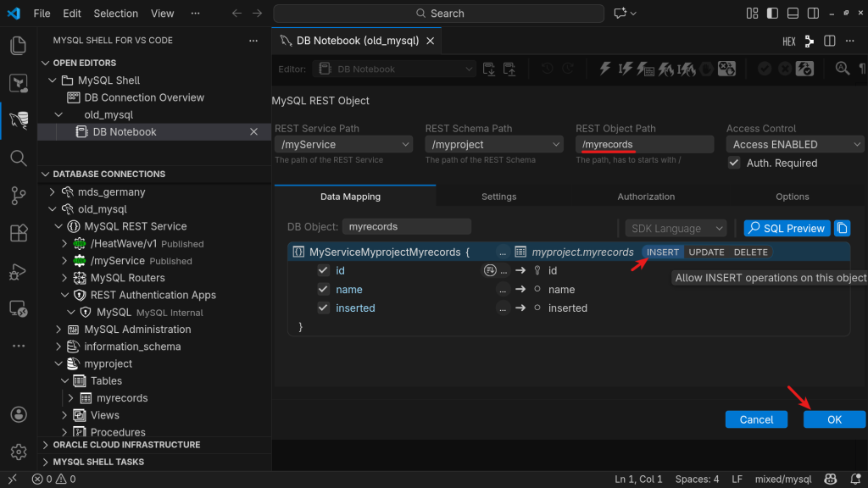868x488 pixels.
Task: Uncheck the inserted field checkbox
Action: [x=323, y=308]
